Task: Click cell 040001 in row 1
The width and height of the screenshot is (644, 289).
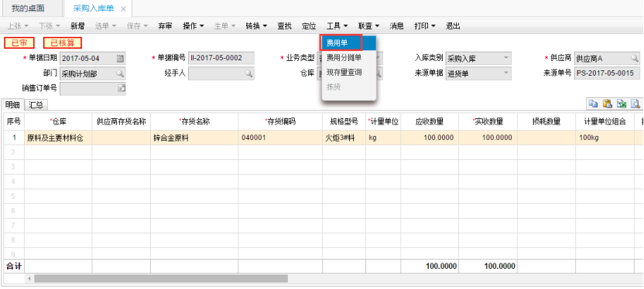Action: point(280,138)
